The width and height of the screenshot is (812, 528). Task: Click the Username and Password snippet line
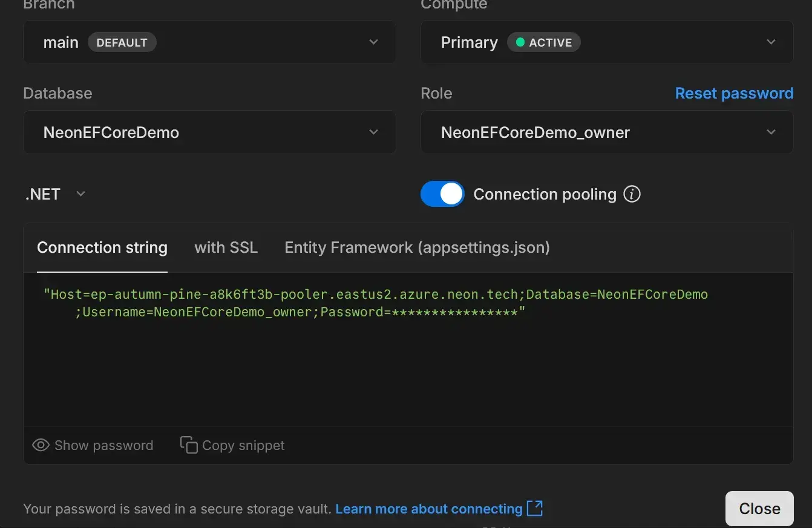pyautogui.click(x=300, y=312)
